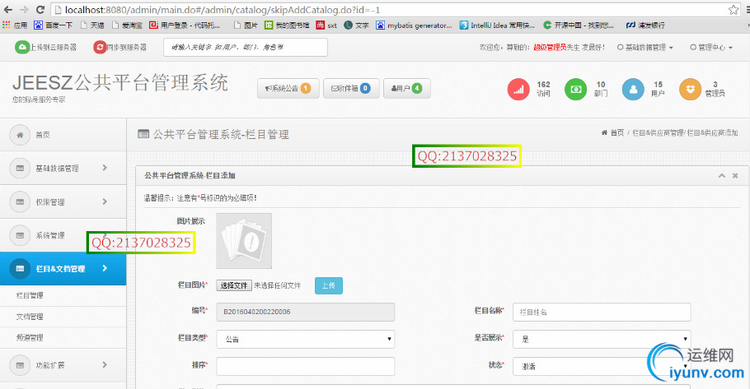Open the mybatis generator bookmark
This screenshot has height=389, width=750.
coord(414,25)
